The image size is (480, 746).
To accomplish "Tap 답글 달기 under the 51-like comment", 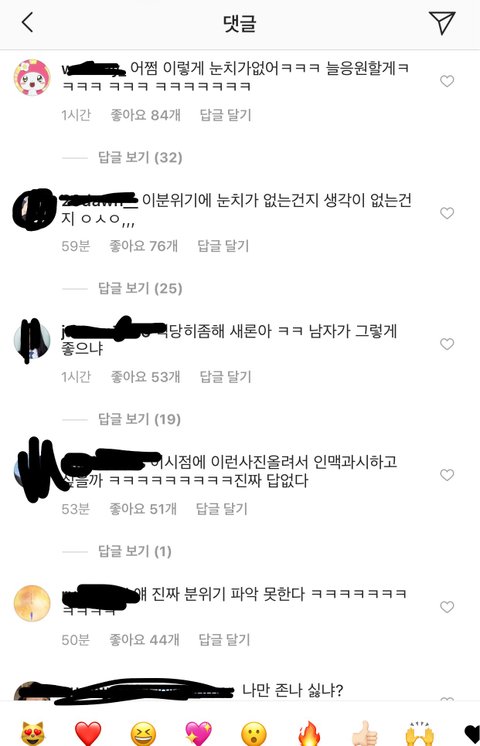I will (x=222, y=509).
